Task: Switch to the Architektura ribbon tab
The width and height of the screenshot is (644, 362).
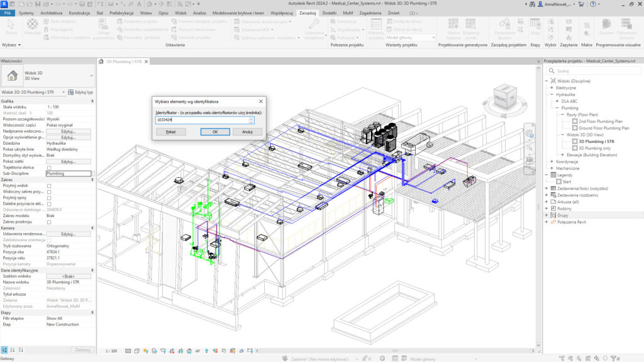Action: [52, 13]
